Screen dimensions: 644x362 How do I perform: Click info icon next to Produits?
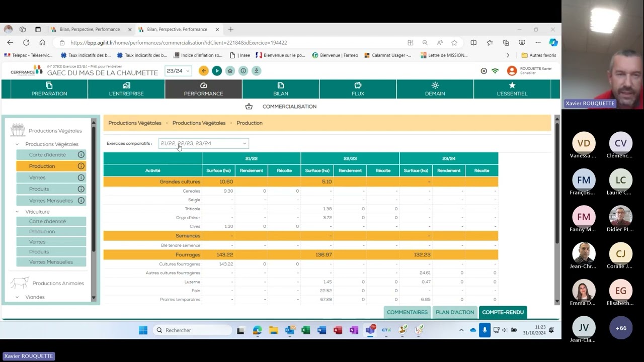[x=81, y=189]
